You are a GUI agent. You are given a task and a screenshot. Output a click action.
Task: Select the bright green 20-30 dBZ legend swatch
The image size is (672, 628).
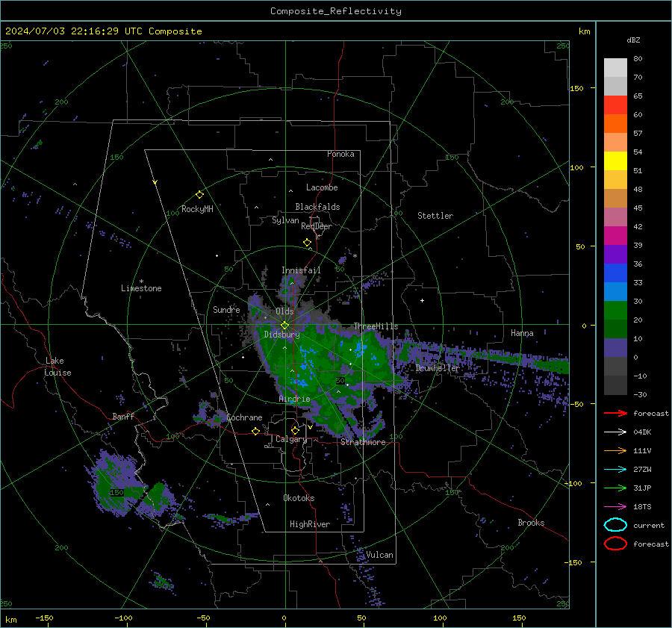(x=615, y=311)
